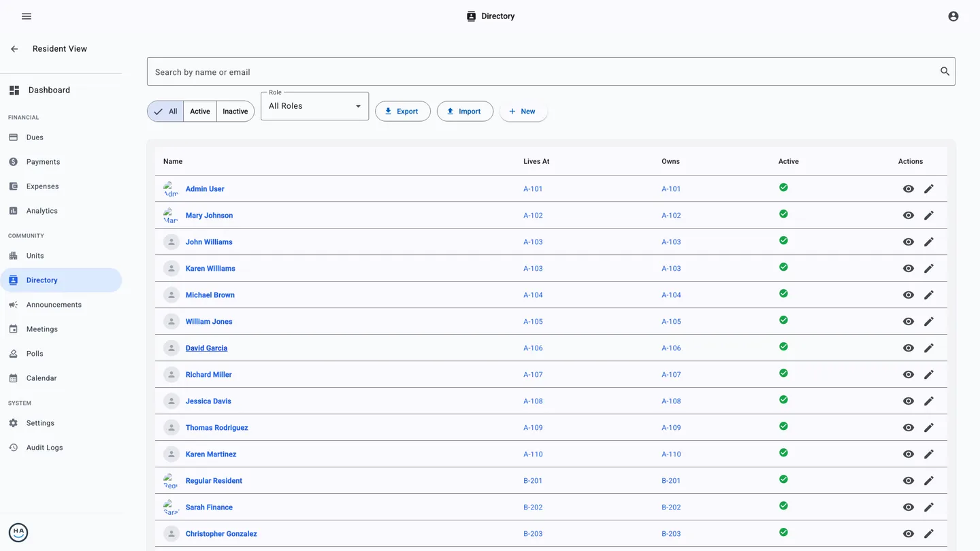Click the Import button

[x=465, y=112]
